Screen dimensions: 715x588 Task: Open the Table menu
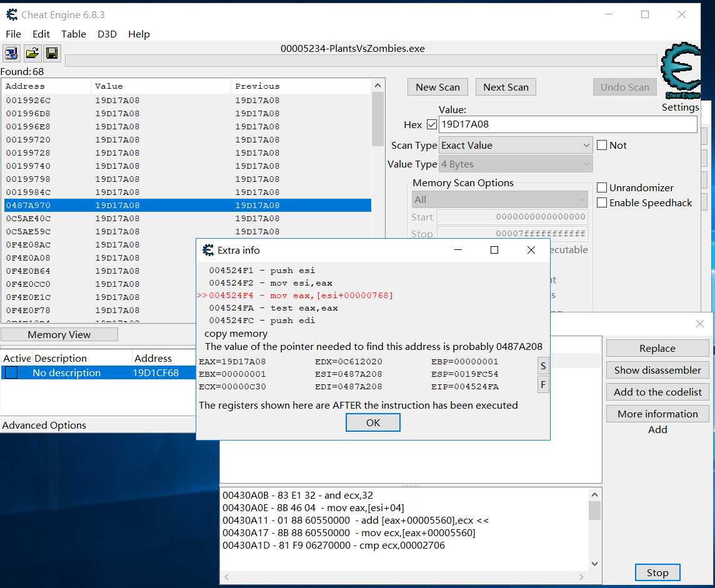point(73,34)
